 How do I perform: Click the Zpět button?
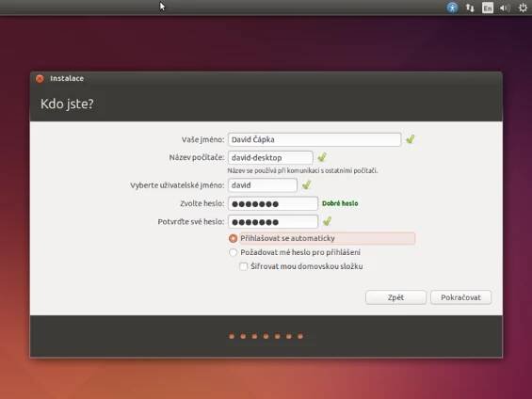(x=395, y=297)
